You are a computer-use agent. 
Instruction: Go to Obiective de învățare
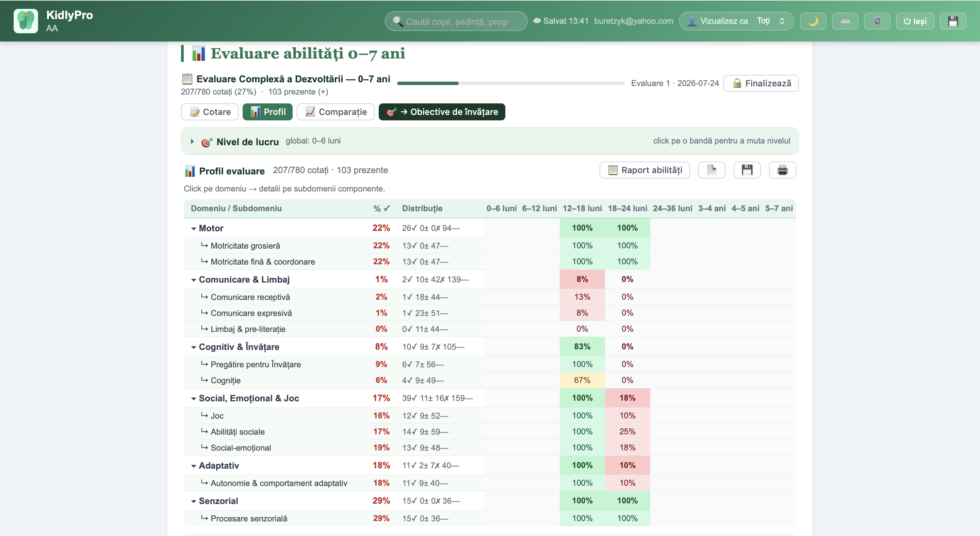[x=442, y=112]
